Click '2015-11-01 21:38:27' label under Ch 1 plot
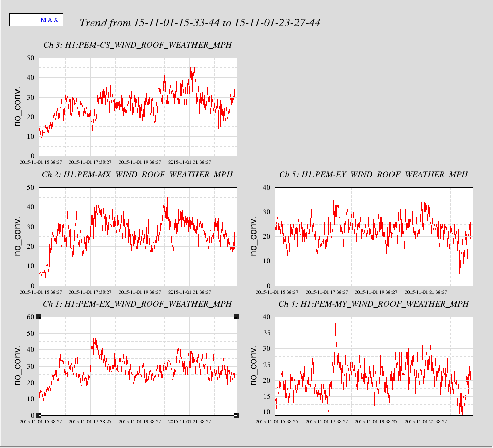 [x=189, y=421]
